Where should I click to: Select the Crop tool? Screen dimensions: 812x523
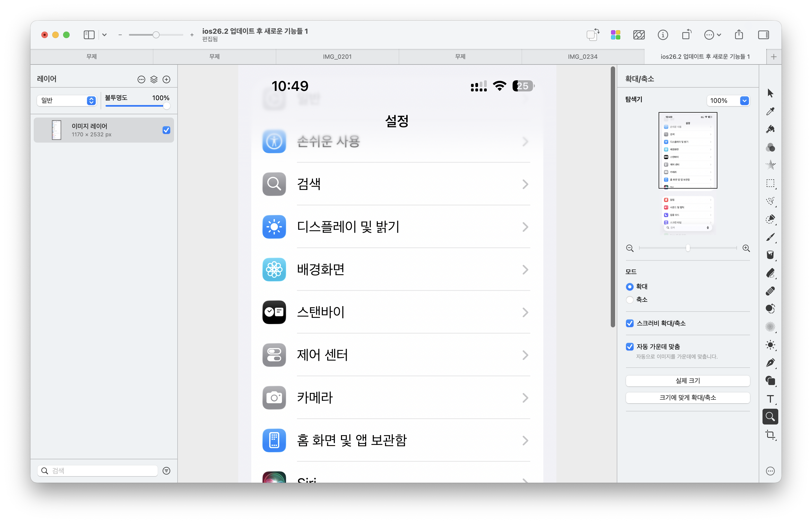[x=770, y=435]
